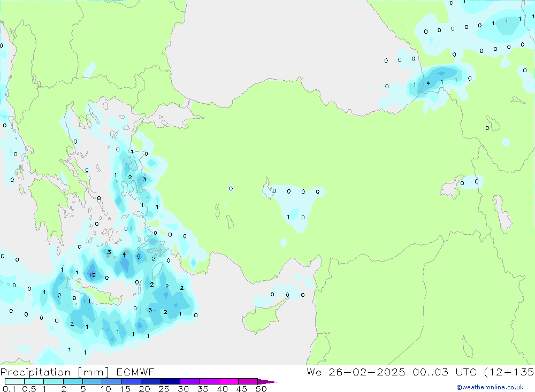
Task: Click the 5 mm value southeast of Crete
Action: click(x=150, y=310)
